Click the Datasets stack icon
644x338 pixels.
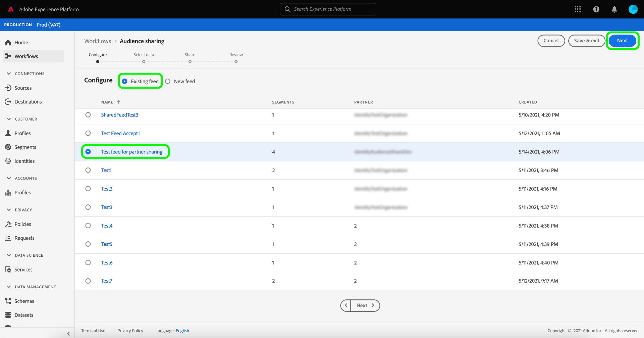tap(8, 315)
